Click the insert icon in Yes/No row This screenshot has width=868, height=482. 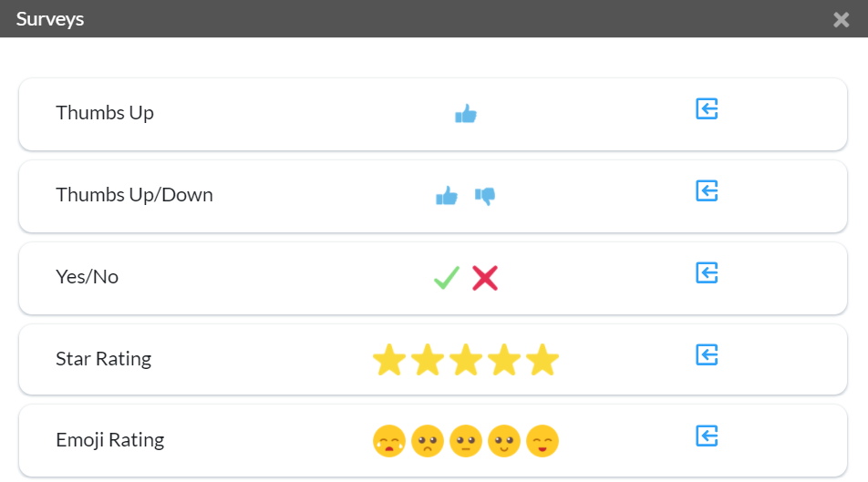pos(707,272)
